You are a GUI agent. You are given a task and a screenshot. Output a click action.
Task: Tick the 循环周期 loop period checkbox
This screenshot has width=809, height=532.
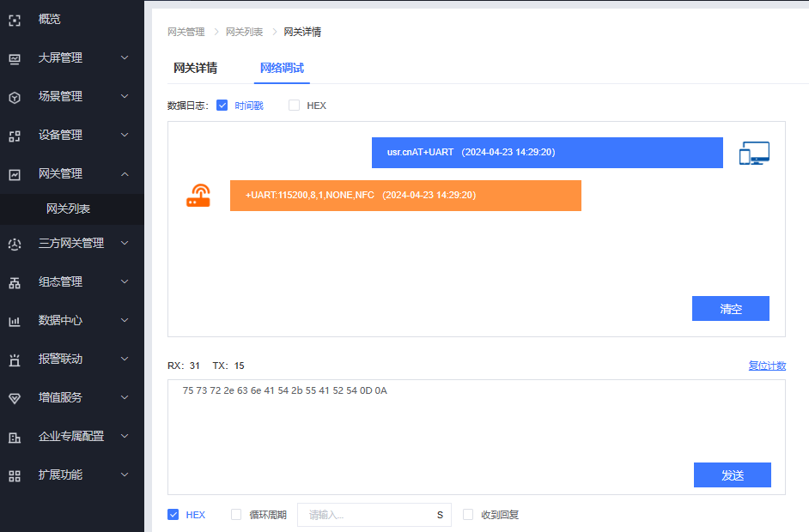[236, 515]
